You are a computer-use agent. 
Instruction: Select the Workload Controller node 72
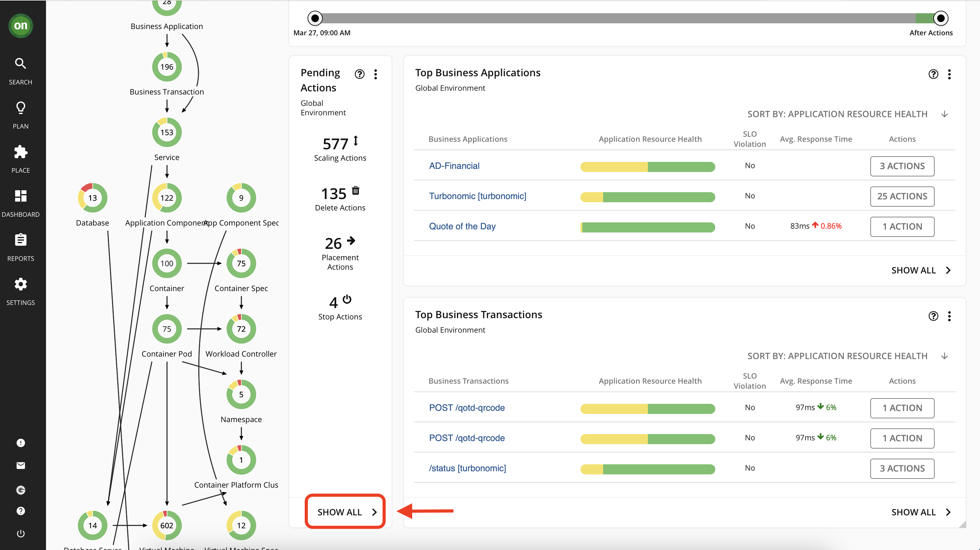pos(241,329)
